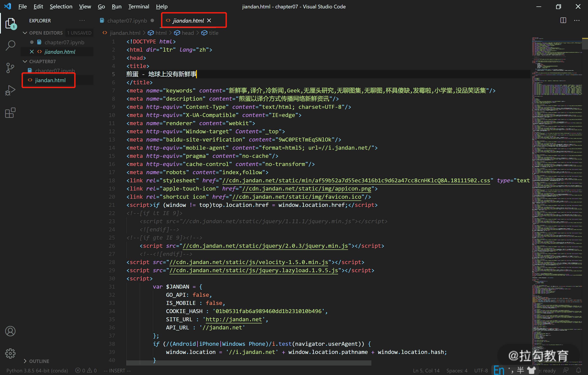Open Manage gear icon
This screenshot has height=375, width=588.
point(10,353)
